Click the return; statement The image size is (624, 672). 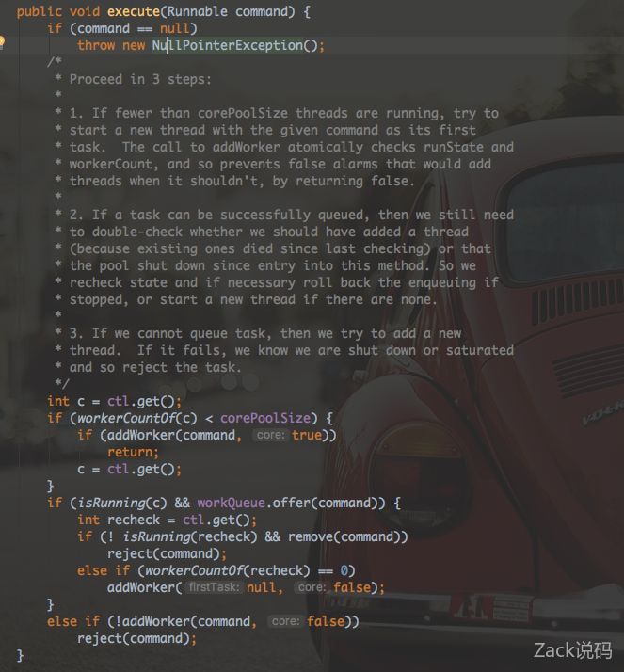point(133,452)
